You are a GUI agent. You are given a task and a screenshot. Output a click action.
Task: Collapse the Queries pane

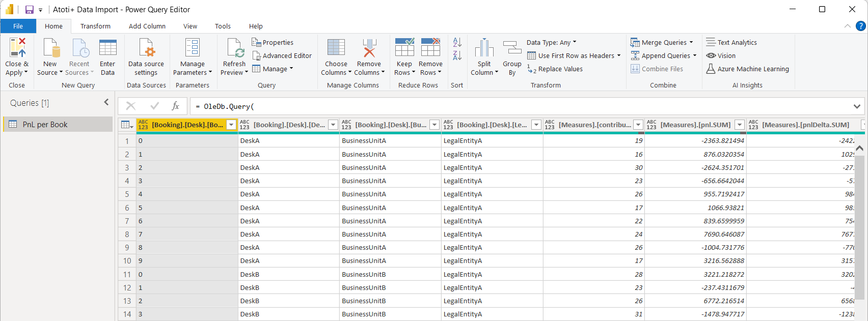[106, 102]
